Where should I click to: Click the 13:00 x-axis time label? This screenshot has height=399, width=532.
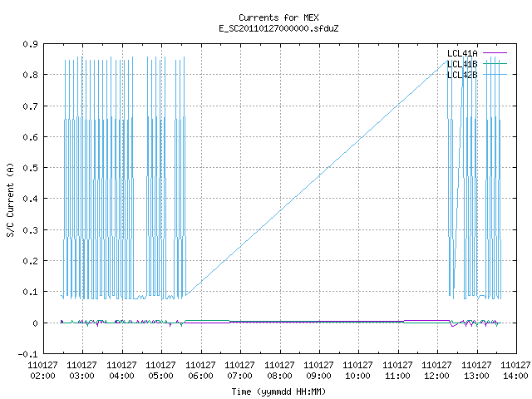click(x=476, y=376)
